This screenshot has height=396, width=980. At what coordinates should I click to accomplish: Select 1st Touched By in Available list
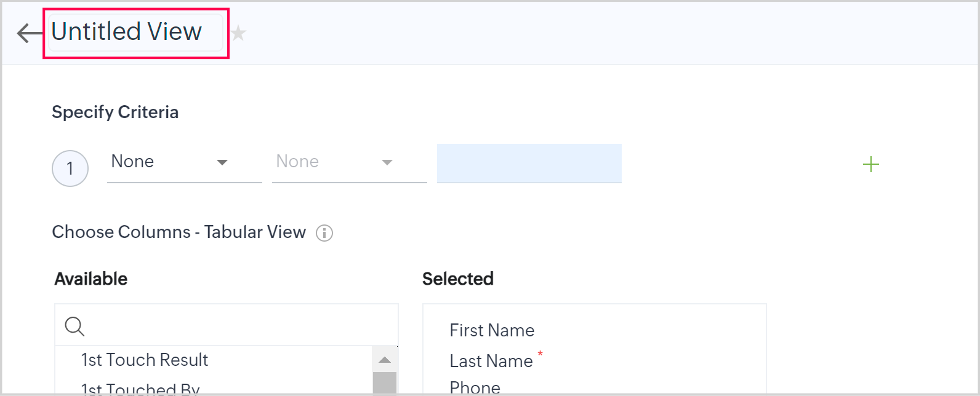pyautogui.click(x=140, y=389)
